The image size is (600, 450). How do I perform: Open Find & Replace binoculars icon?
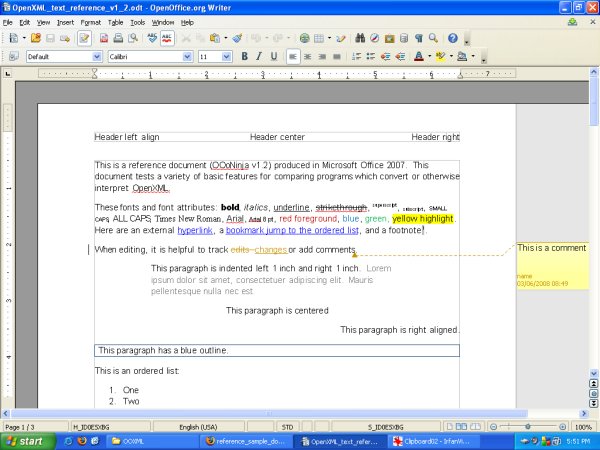click(x=360, y=38)
